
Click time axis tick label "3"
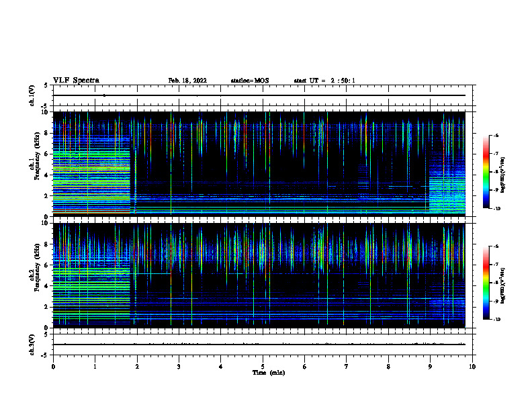click(179, 367)
